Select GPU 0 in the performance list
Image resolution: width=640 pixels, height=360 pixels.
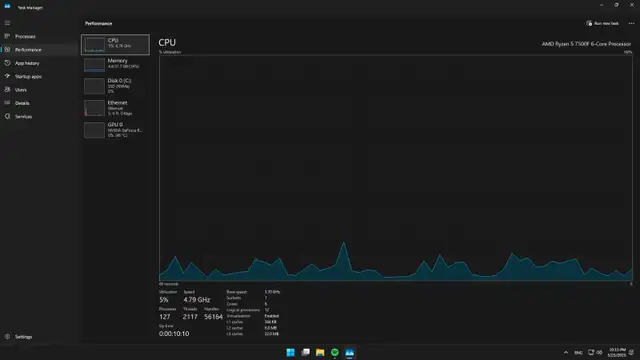pos(115,130)
